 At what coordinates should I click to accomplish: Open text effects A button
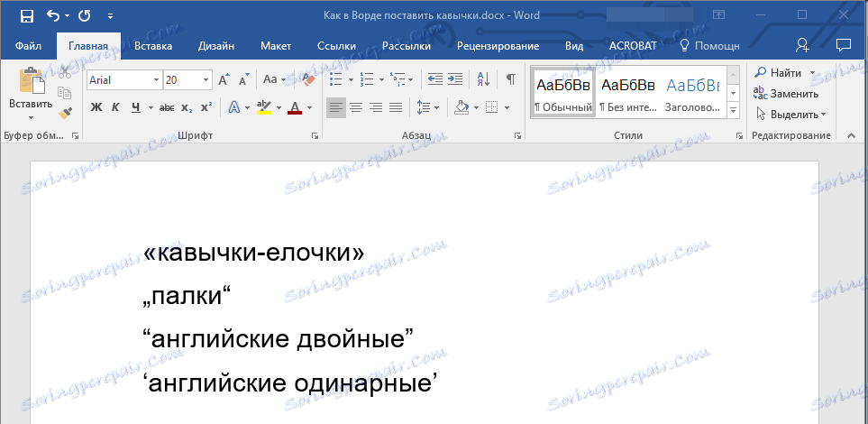click(x=234, y=107)
